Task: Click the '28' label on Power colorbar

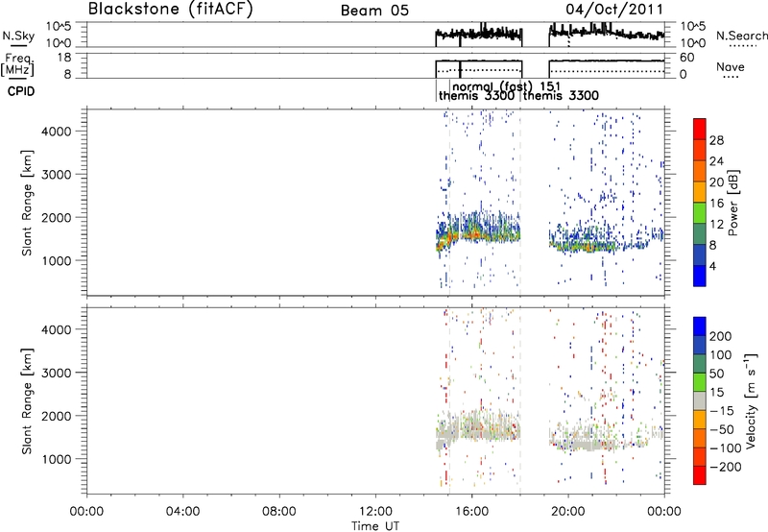Action: click(716, 140)
